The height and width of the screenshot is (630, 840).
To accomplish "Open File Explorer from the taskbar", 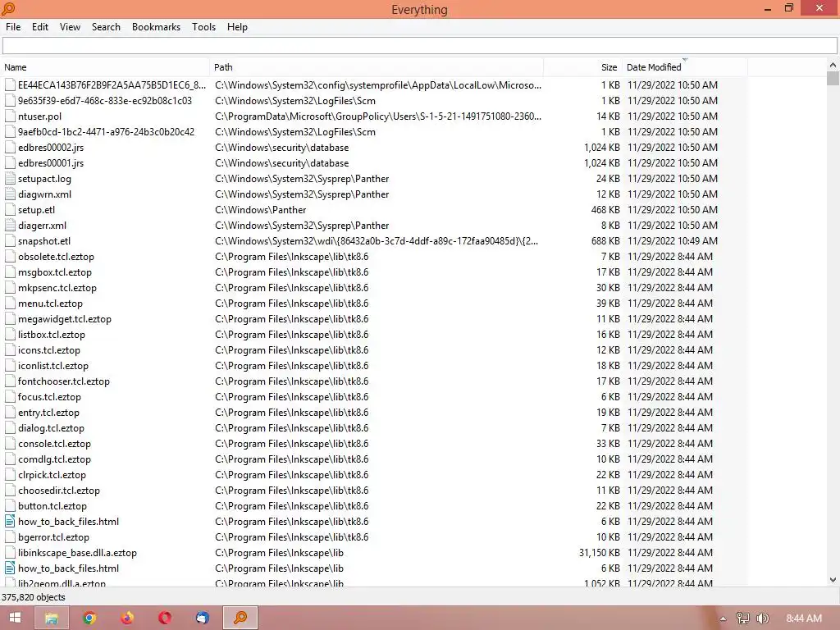I will [51, 618].
